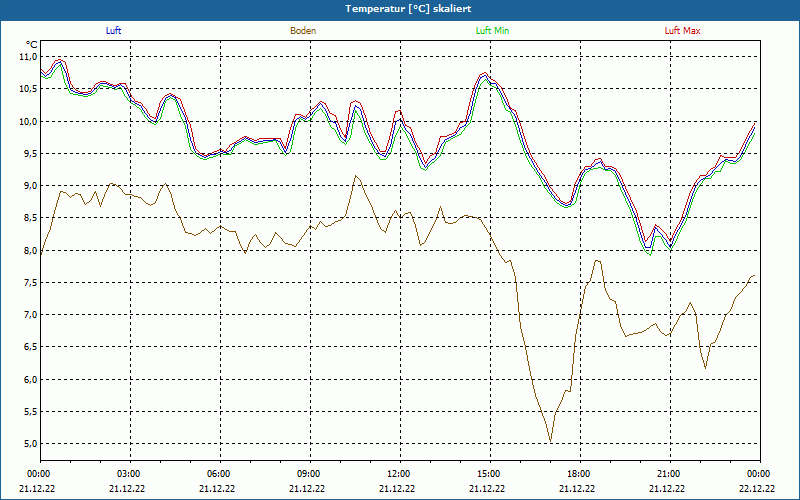Click the 03:00 time axis label
This screenshot has width=800, height=500.
(x=131, y=474)
